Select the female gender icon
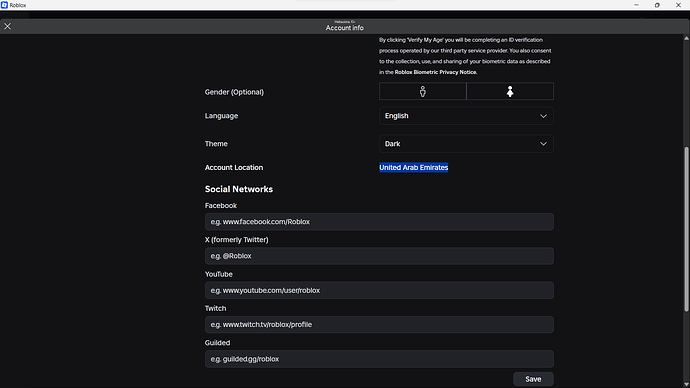The image size is (690, 388). [510, 92]
